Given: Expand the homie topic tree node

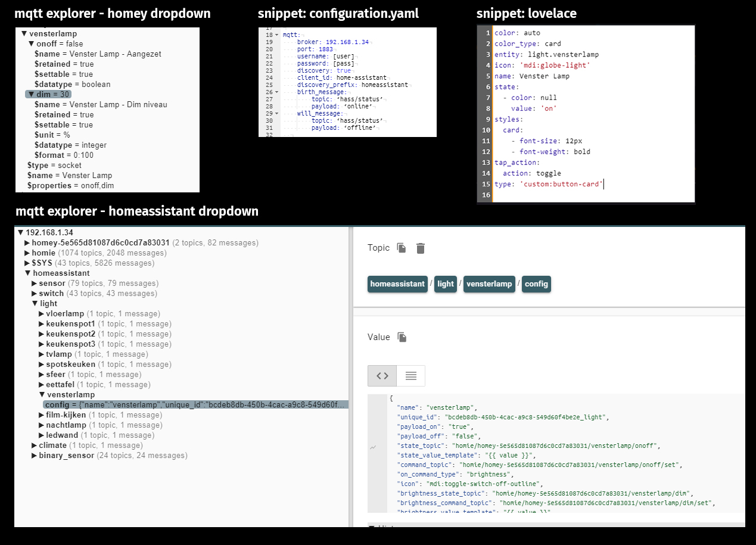Looking at the screenshot, I should [27, 253].
